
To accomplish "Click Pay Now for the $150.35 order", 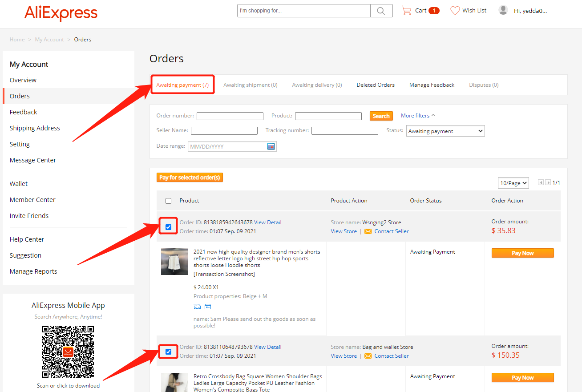I will (523, 378).
